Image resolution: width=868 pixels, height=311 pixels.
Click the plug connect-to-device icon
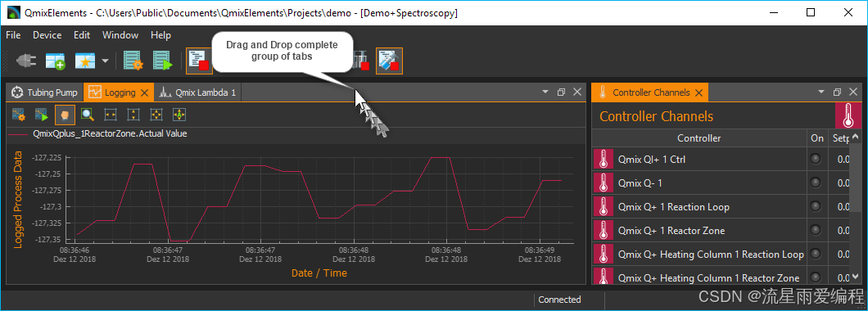click(x=25, y=61)
